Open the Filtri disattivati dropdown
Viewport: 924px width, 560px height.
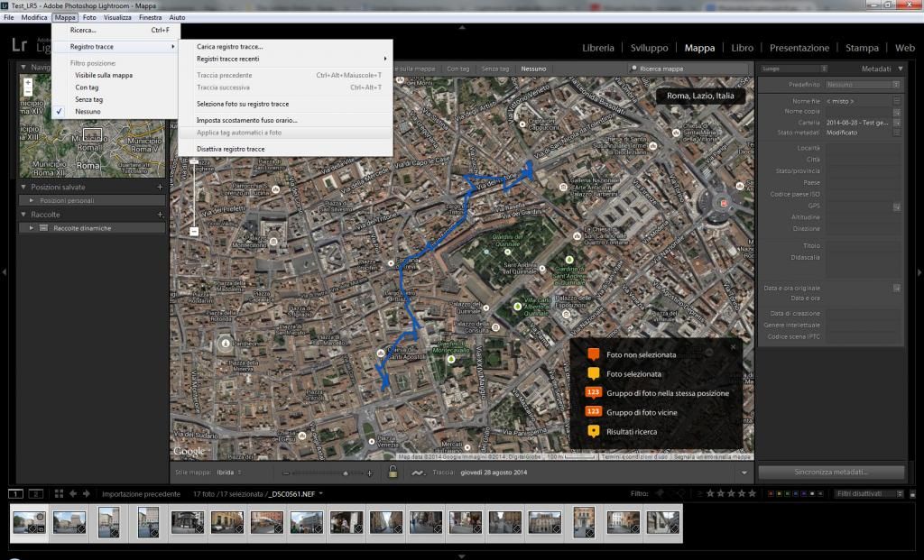pyautogui.click(x=868, y=493)
